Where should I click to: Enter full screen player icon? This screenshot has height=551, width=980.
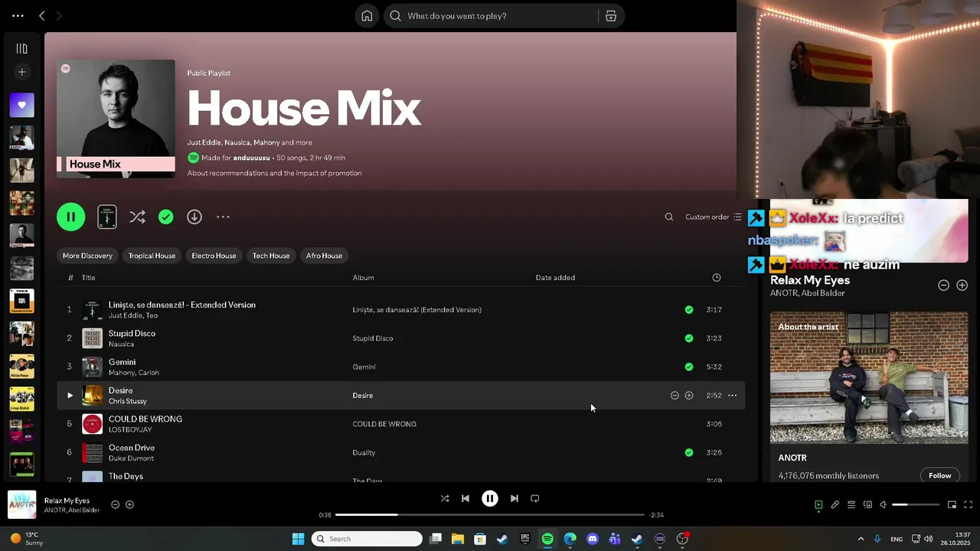tap(968, 504)
